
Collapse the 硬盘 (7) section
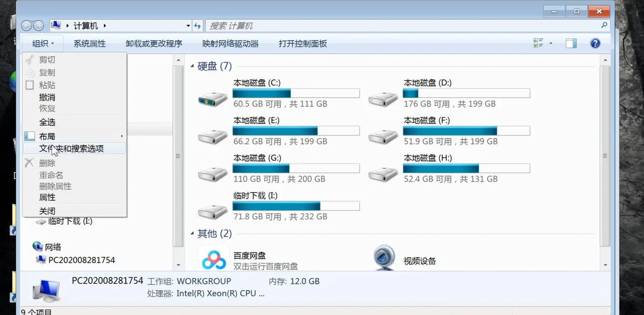pos(193,66)
